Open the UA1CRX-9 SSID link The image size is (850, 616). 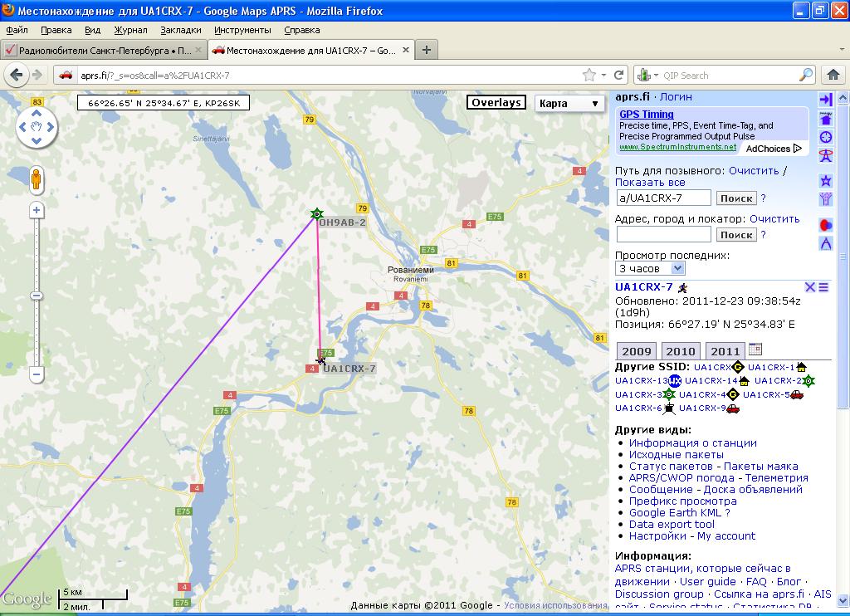pyautogui.click(x=702, y=408)
